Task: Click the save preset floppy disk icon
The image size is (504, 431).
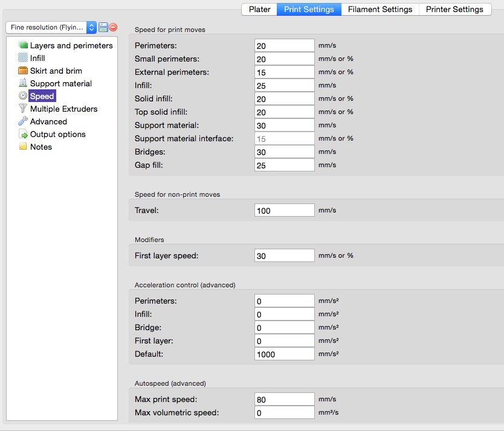Action: (x=103, y=27)
